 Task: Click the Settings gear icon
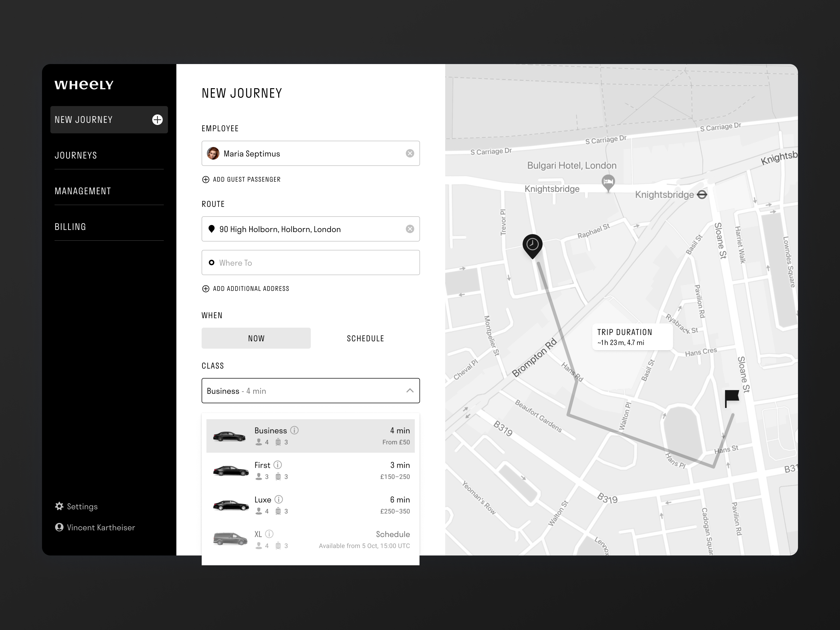[x=59, y=506]
